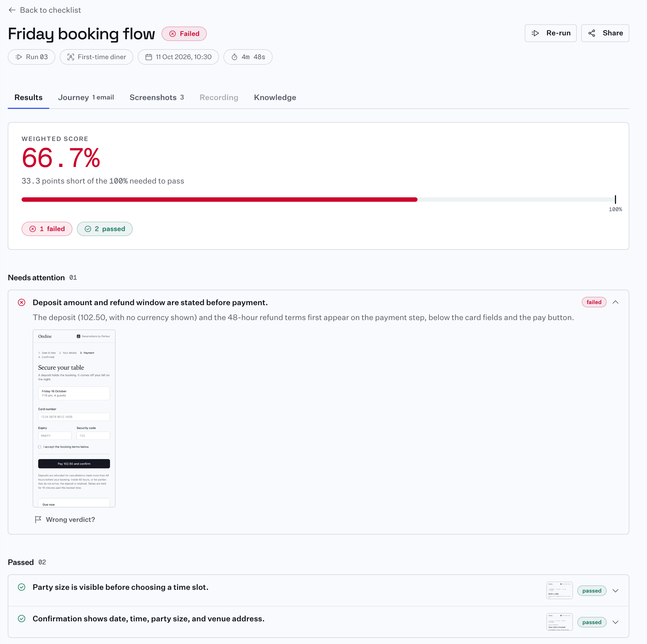647x644 pixels.
Task: Switch to the Journey tab
Action: tap(86, 97)
